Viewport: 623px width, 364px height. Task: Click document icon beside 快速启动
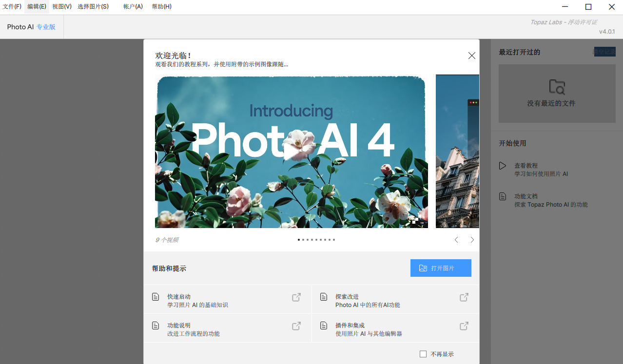click(x=156, y=297)
